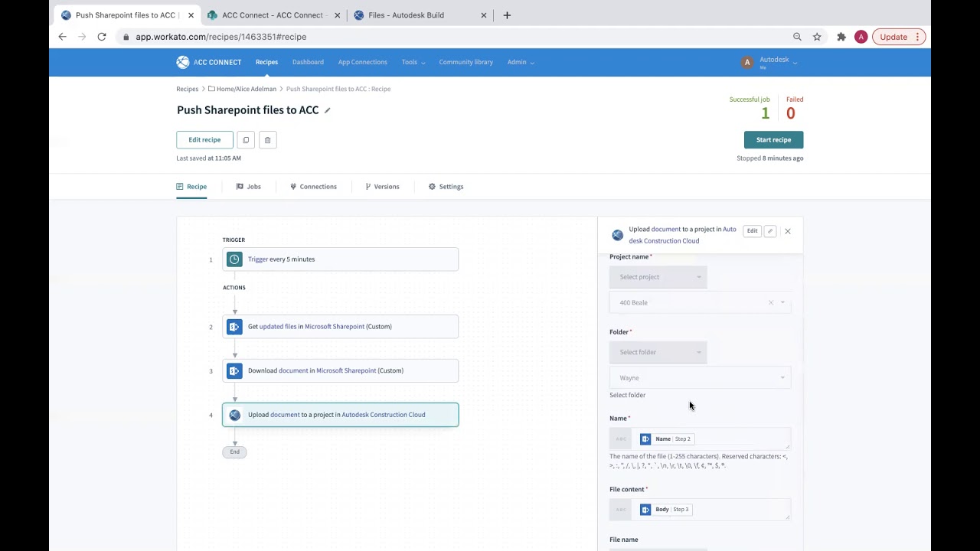The image size is (980, 551).
Task: Click the link icon in the Upload document panel header
Action: 770,230
